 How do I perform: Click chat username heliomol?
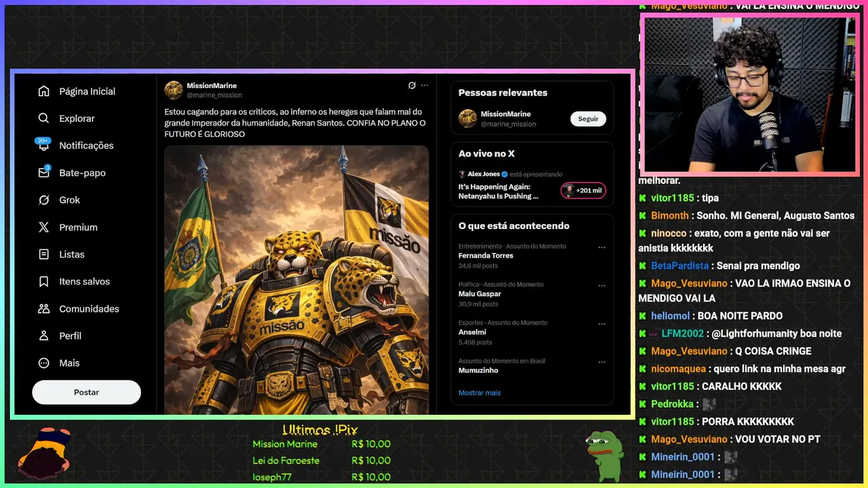pyautogui.click(x=670, y=316)
